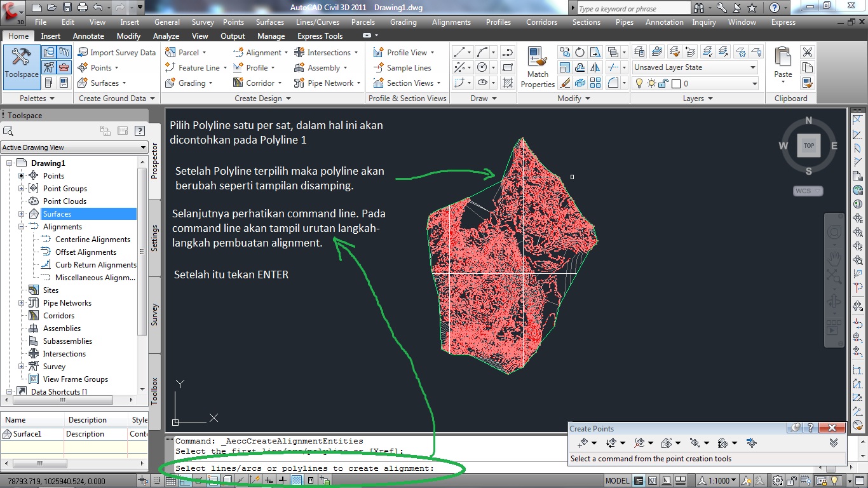Open the Active Drawing View dropdown

point(74,147)
